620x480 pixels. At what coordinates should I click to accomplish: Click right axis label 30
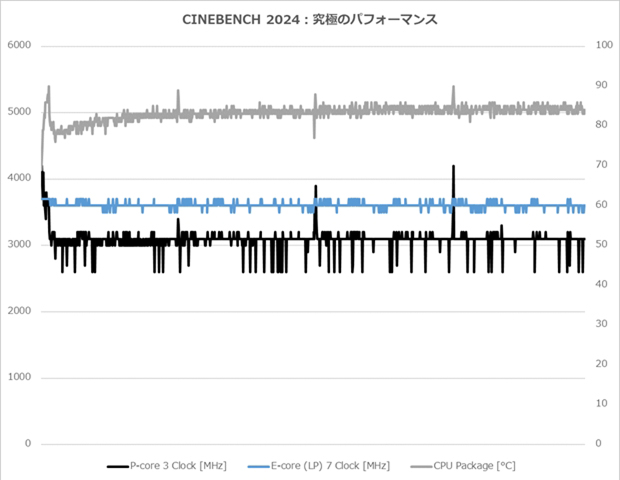(x=601, y=324)
